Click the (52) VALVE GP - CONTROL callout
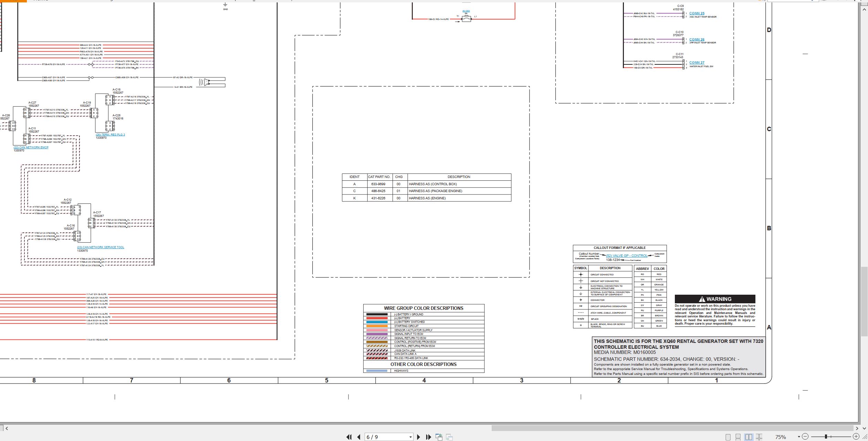Image resolution: width=868 pixels, height=441 pixels. tap(626, 256)
